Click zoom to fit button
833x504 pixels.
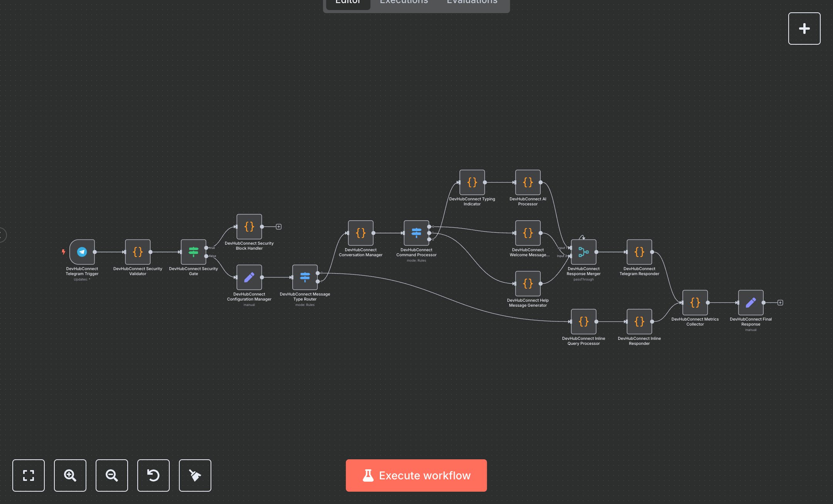coord(29,475)
